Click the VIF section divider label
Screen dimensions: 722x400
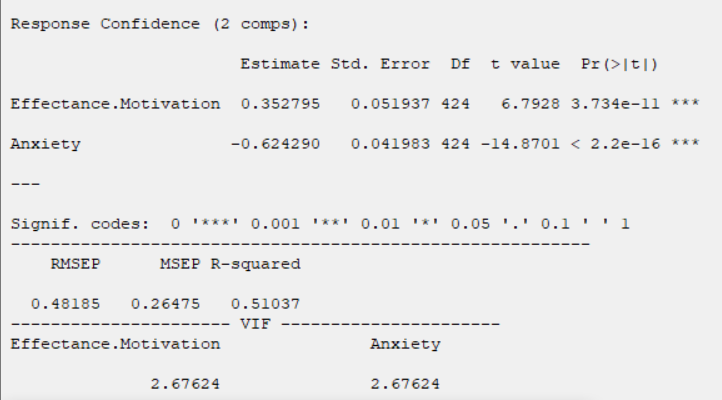click(256, 324)
